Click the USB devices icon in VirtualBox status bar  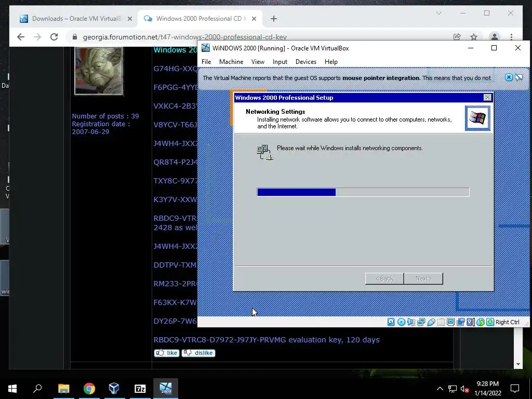pos(431,322)
